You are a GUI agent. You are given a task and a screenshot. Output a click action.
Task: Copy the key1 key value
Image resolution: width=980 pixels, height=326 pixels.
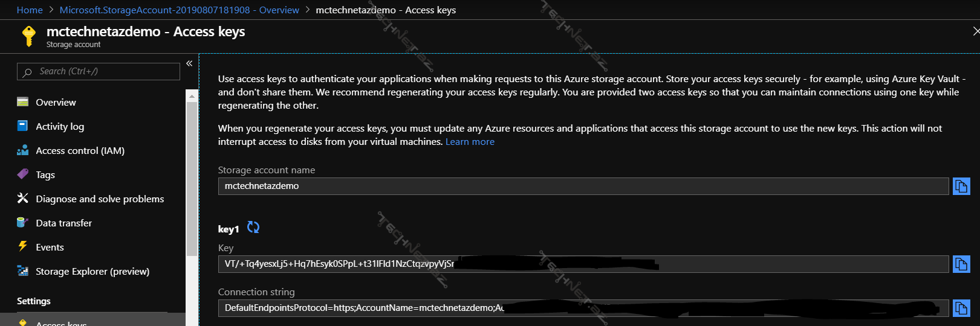(x=961, y=264)
